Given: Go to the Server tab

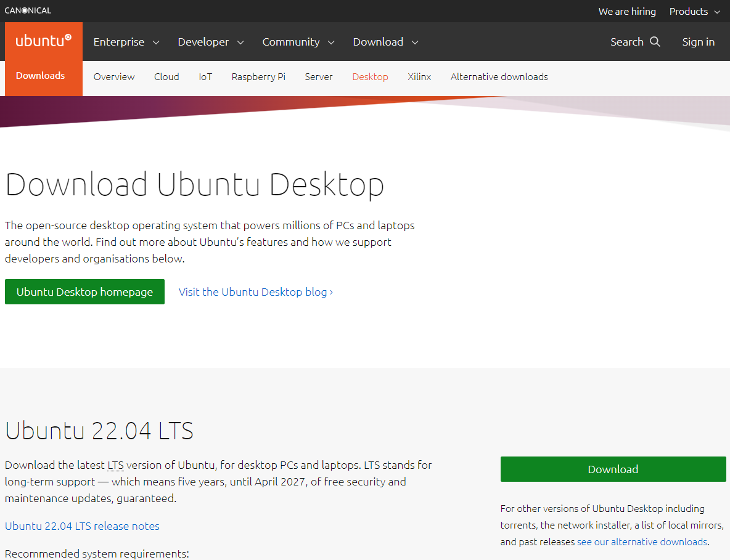Looking at the screenshot, I should click(x=319, y=77).
